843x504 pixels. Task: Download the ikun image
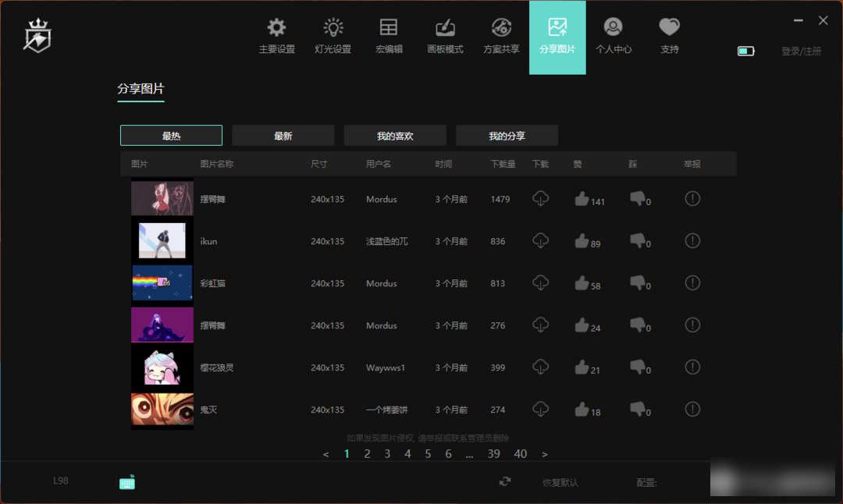coord(540,241)
